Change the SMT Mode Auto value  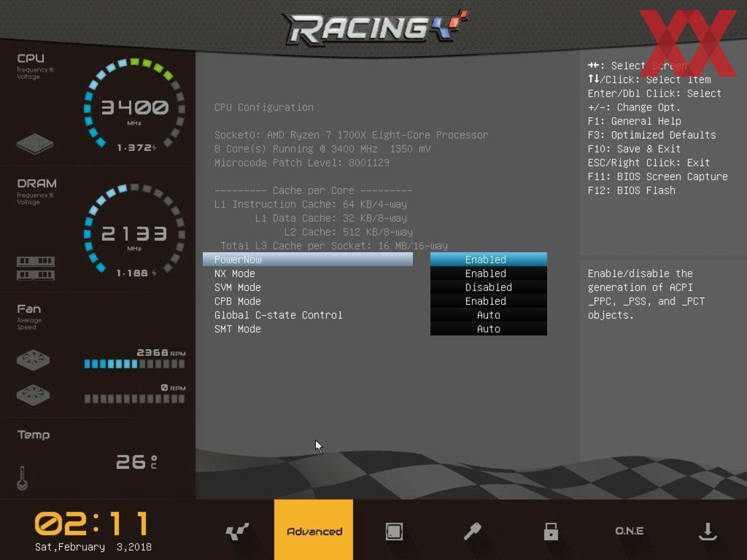point(488,329)
